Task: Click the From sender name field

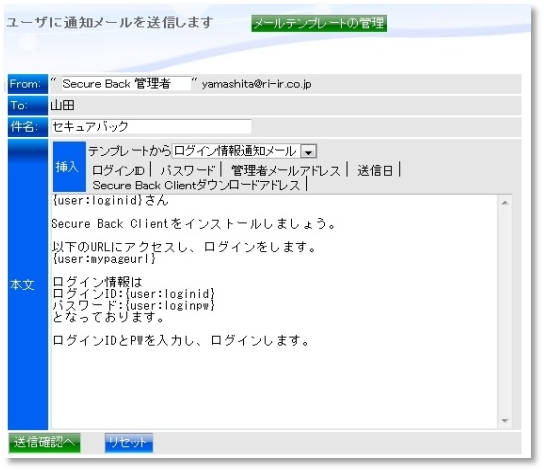Action: coord(126,84)
